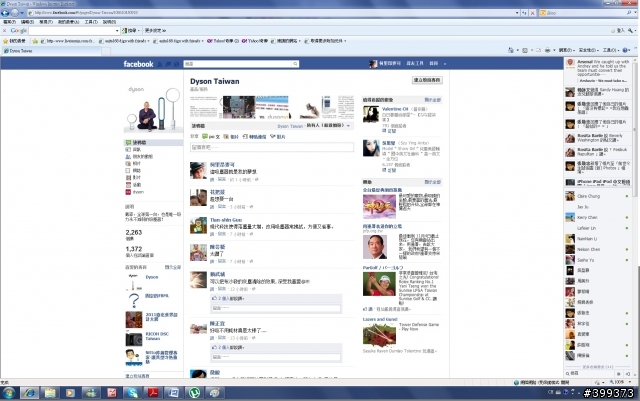Viewport: 640px width, 401px height.
Task: Open the Edit menu in IE
Action: coord(27,22)
